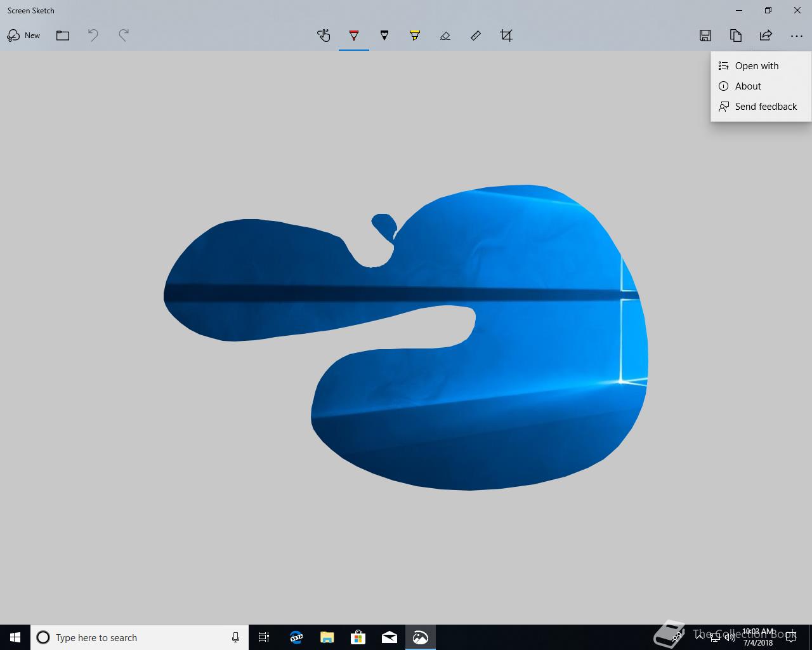Image resolution: width=812 pixels, height=650 pixels.
Task: Choose Open with from the menu
Action: coord(761,66)
